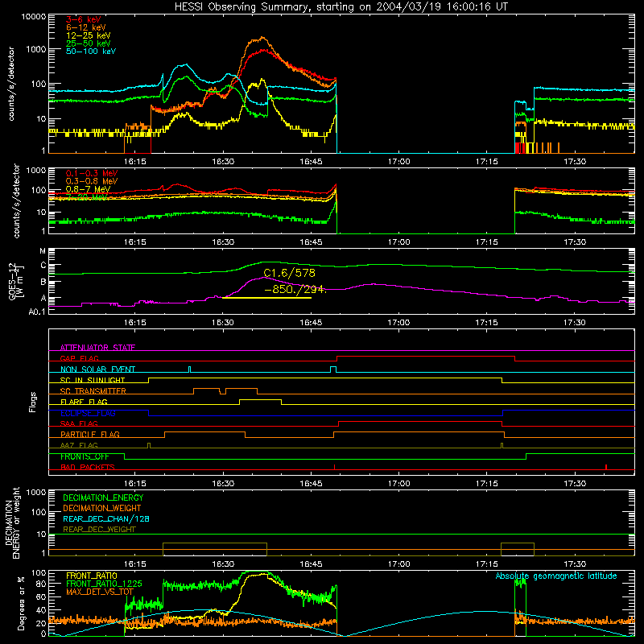The width and height of the screenshot is (644, 644).
Task: Click the DECIMATION_WEIGHT legend label
Action: [102, 508]
